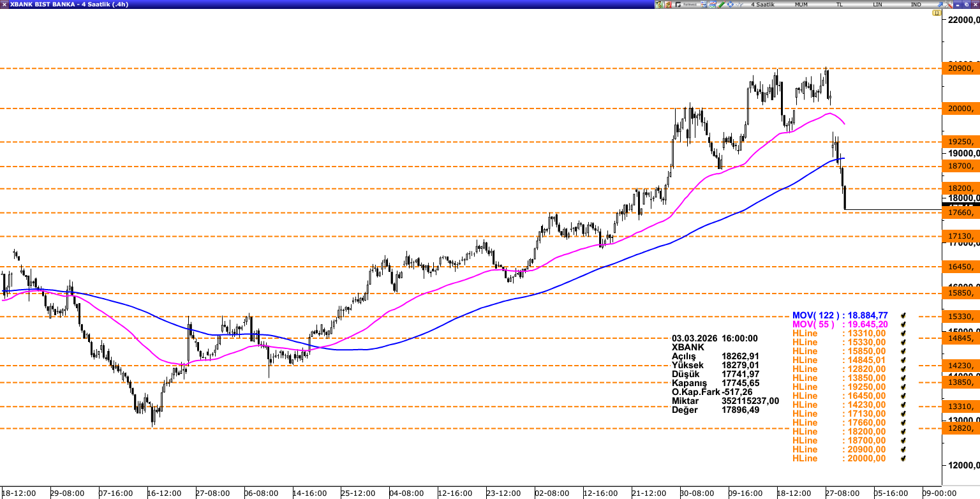Open the TL currency selector
980x499 pixels.
click(x=840, y=4)
